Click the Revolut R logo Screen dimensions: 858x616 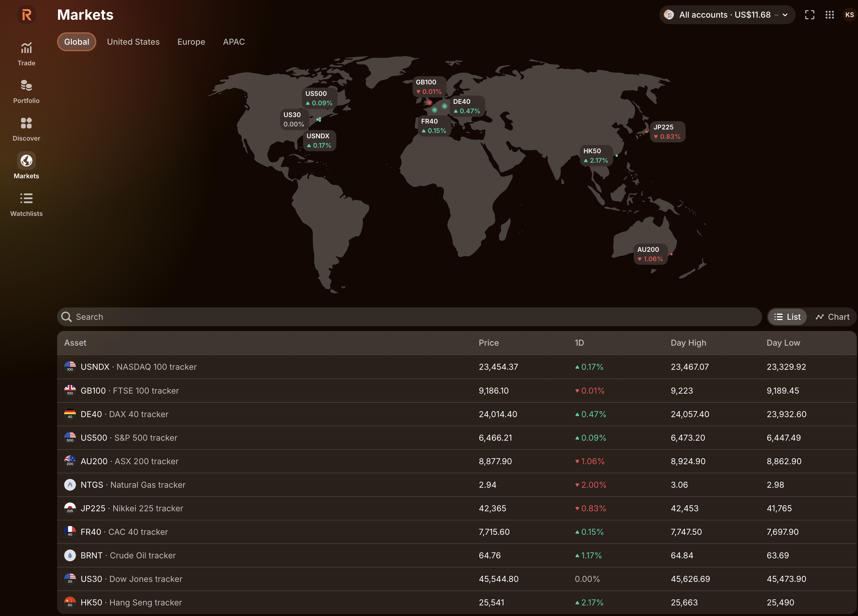[26, 15]
